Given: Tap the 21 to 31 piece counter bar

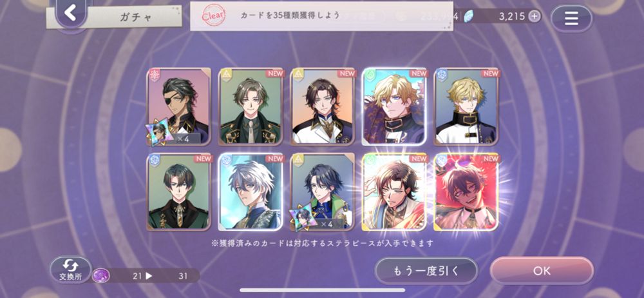Looking at the screenshot, I should 146,276.
